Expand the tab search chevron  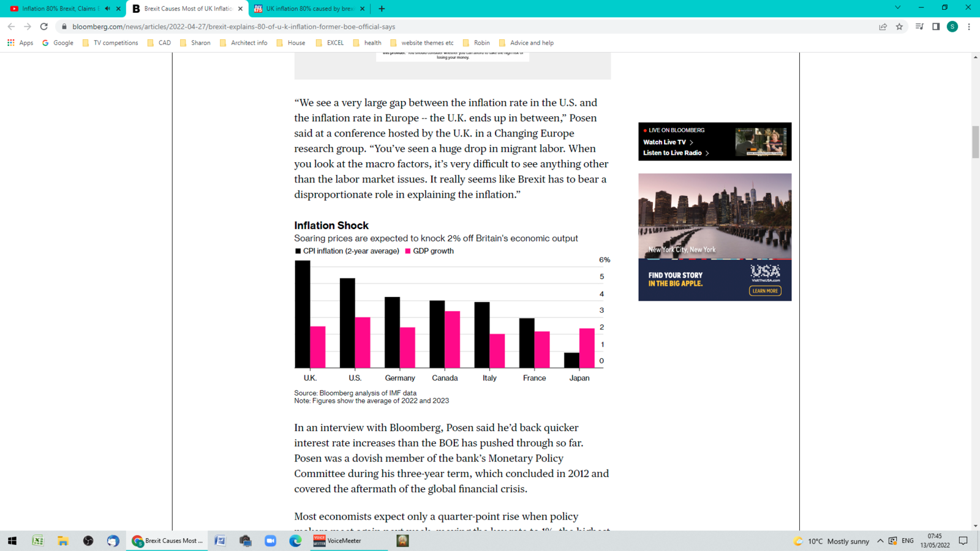tap(898, 8)
